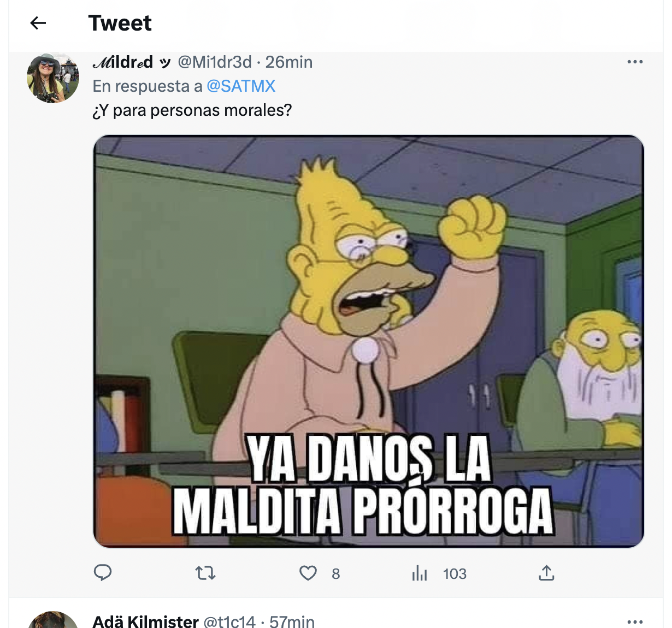The height and width of the screenshot is (628, 672).
Task: Click the Tweet page heading
Action: click(120, 23)
